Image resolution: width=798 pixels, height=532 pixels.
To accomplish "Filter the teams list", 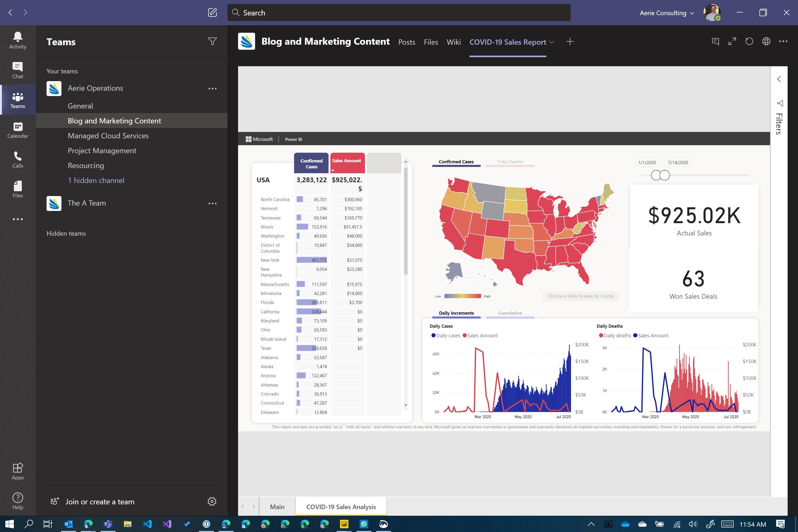I will (x=212, y=41).
